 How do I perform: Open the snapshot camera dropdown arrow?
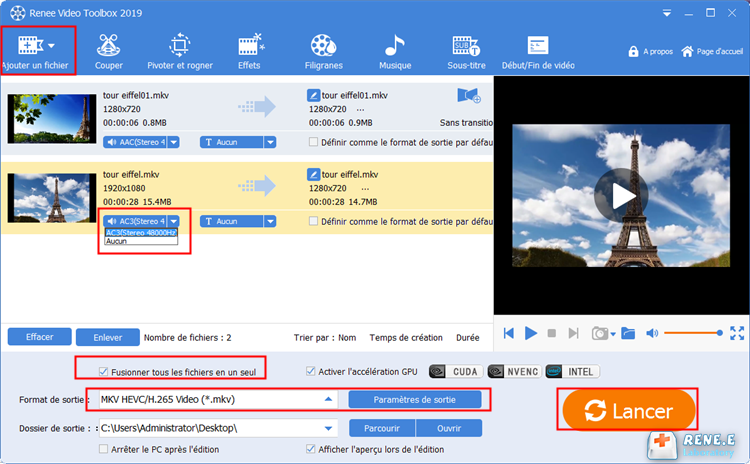[x=613, y=334]
